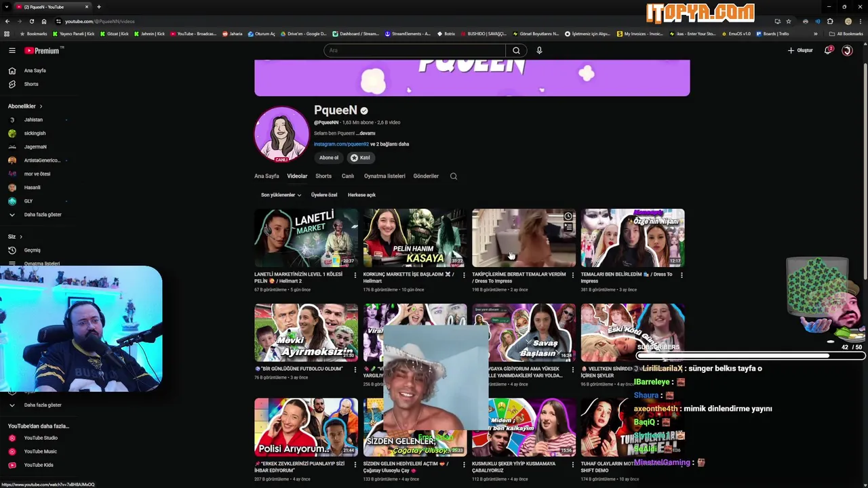Select Üyelere özel filter chip
Image resolution: width=868 pixels, height=488 pixels.
pos(324,195)
